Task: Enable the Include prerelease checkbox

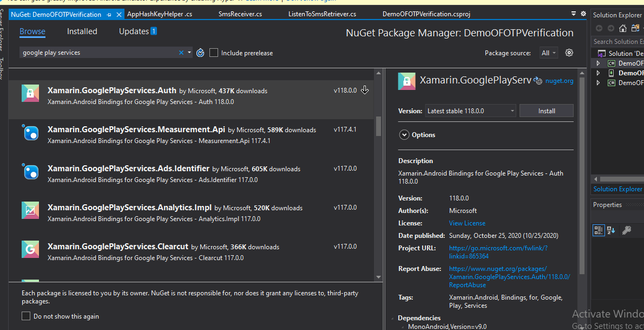Action: click(x=214, y=53)
